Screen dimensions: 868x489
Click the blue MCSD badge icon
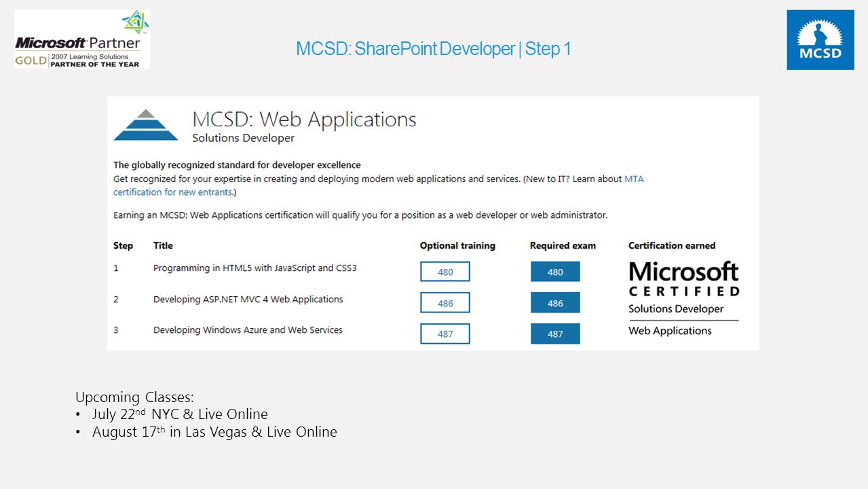tap(820, 40)
